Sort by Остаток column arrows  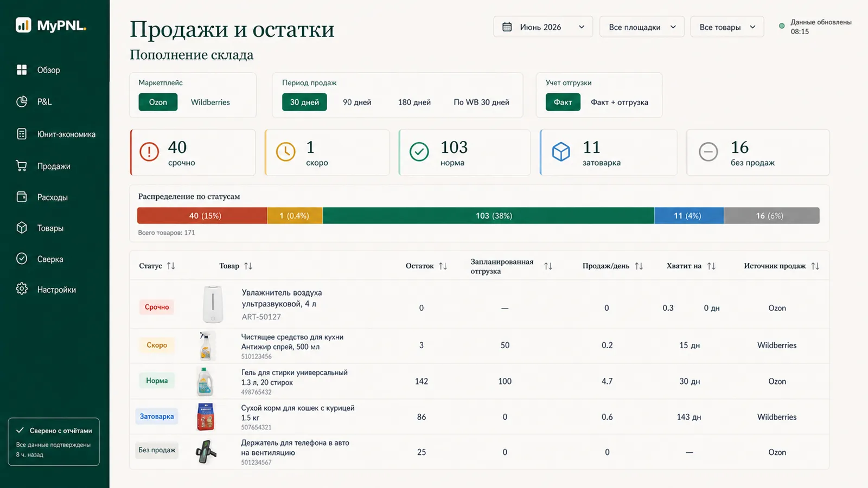pos(443,266)
